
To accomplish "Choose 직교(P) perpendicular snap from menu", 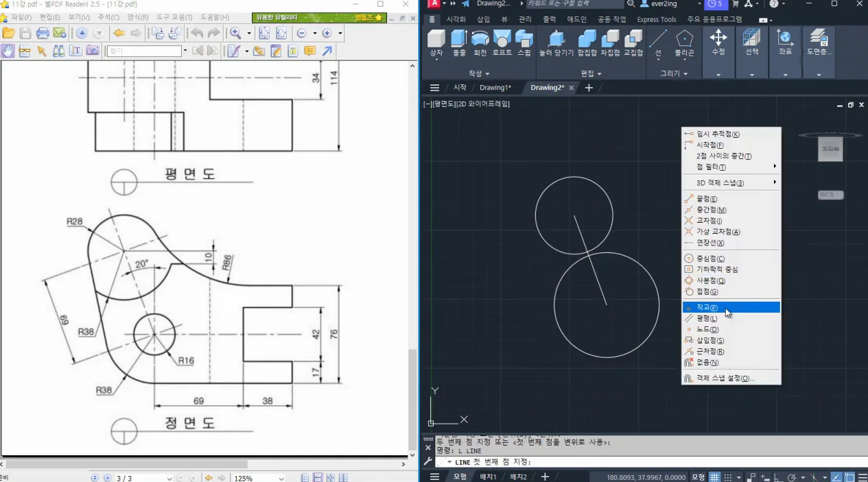I will 731,307.
